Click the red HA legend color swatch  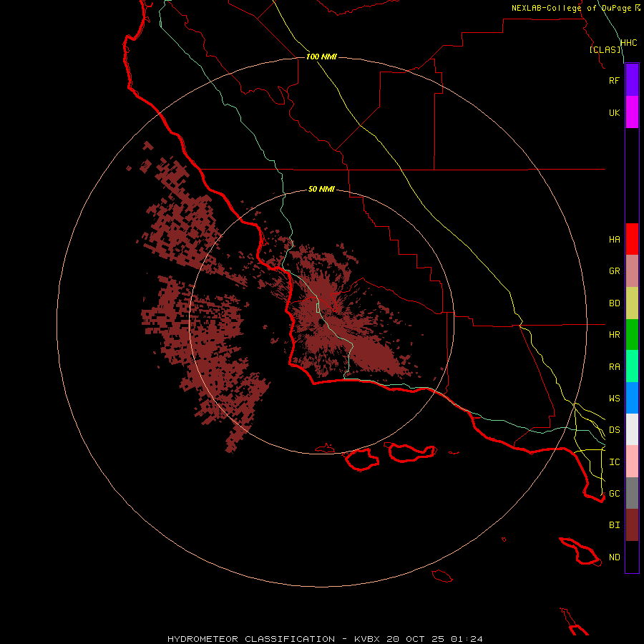click(x=632, y=239)
